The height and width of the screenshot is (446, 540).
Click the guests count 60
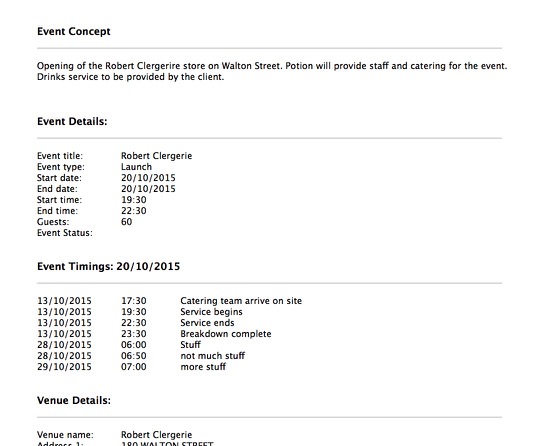126,222
